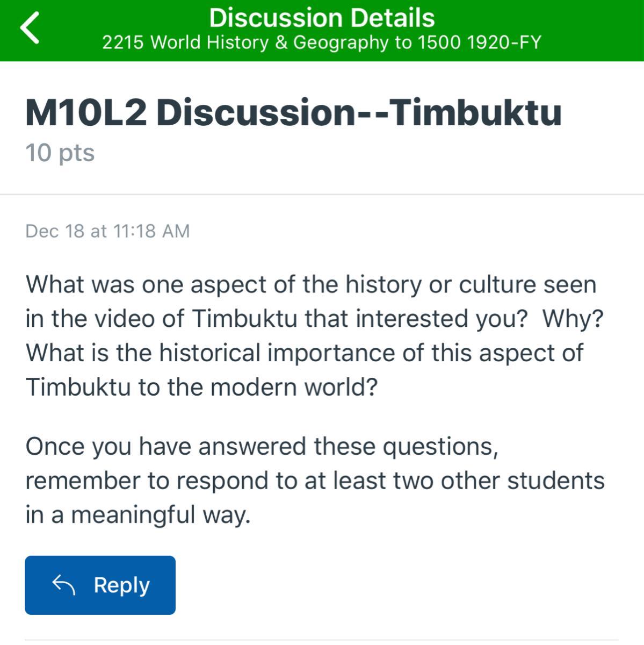Go back using the white chevron arrow

(x=30, y=28)
